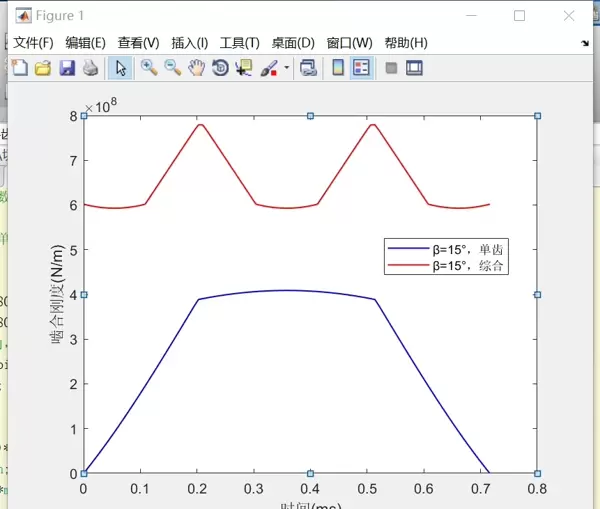The image size is (600, 509).
Task: Click the dock arrow at the menu bar's right end
Action: click(585, 43)
